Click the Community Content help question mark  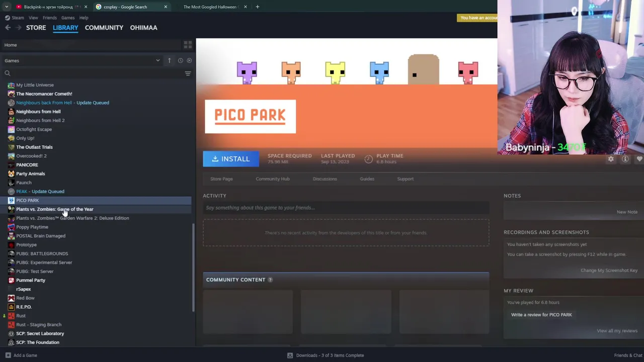click(270, 280)
